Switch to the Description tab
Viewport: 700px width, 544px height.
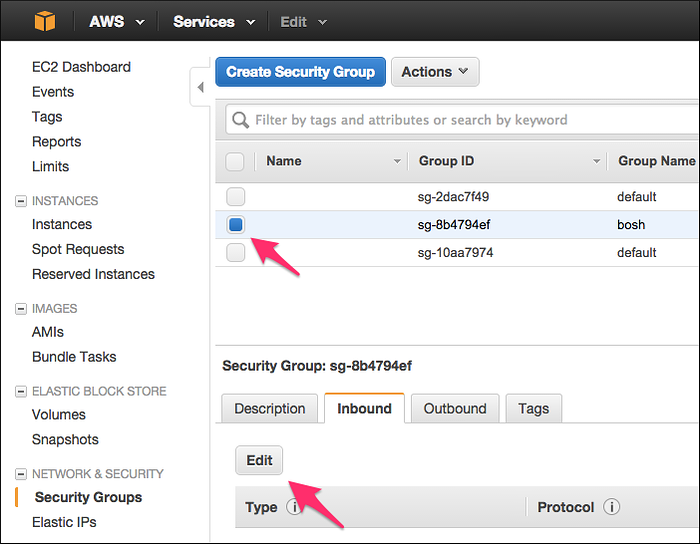[270, 408]
